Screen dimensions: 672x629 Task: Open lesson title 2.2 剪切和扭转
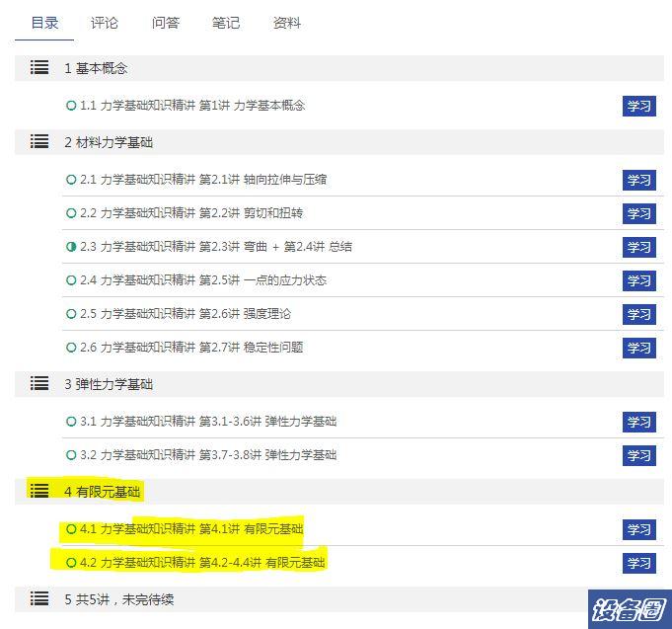[x=191, y=213]
